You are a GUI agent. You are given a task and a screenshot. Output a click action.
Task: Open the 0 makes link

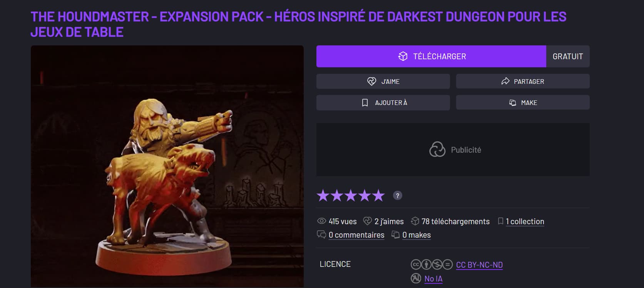click(417, 235)
